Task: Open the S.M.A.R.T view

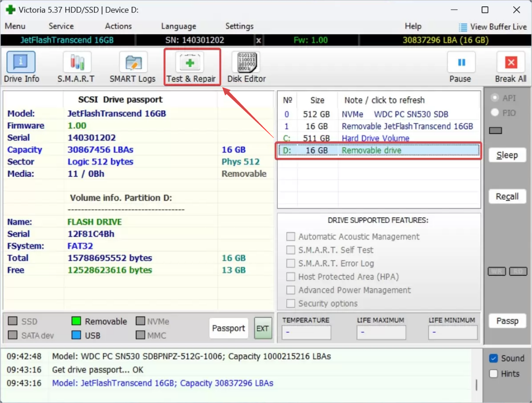Action: pyautogui.click(x=76, y=67)
